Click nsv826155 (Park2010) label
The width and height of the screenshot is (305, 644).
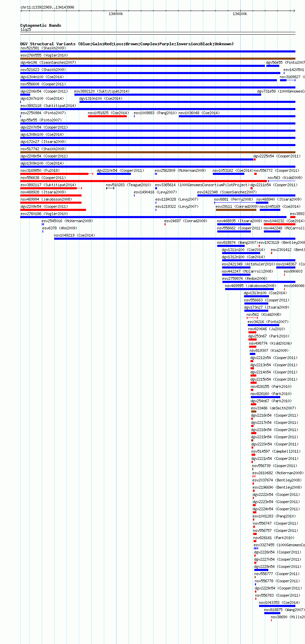271,387
